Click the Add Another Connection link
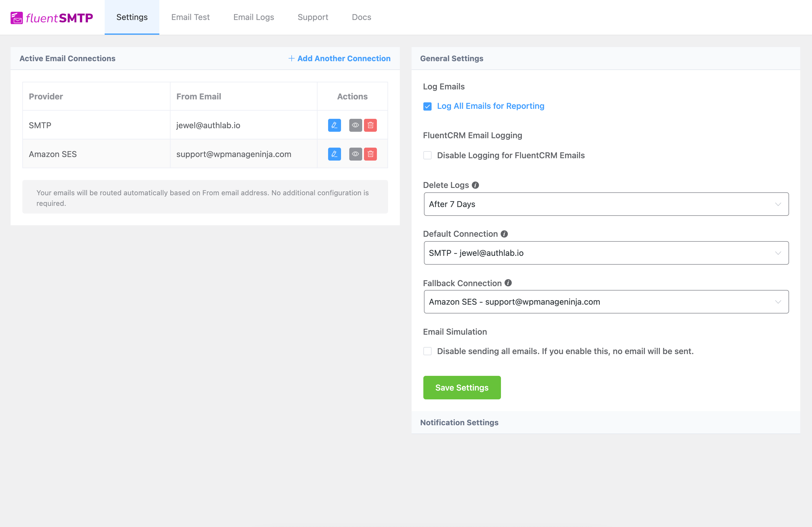812x527 pixels. click(339, 58)
